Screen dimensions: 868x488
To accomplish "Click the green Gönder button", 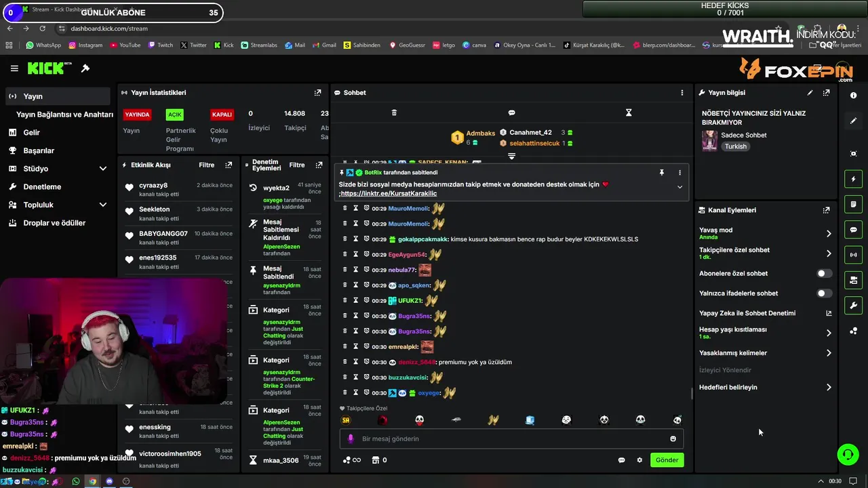I will coord(667,460).
